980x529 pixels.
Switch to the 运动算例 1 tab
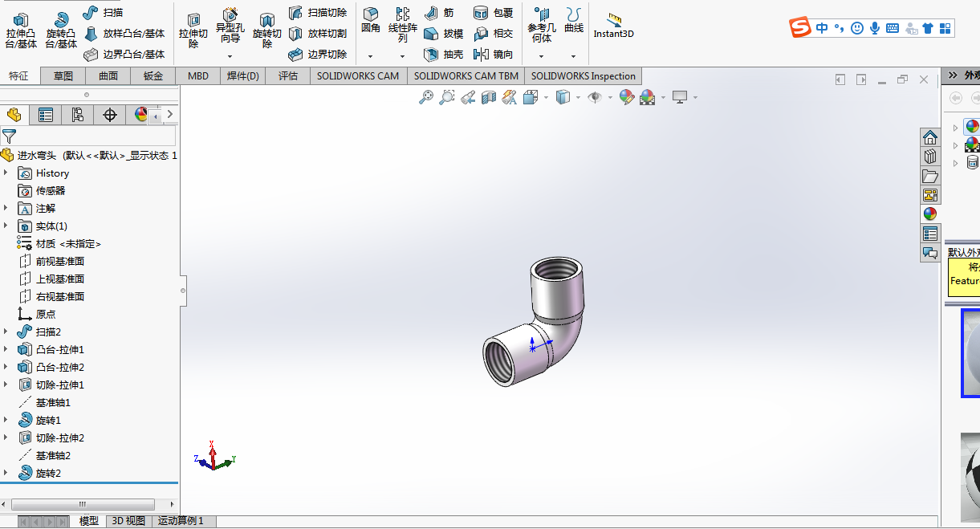(181, 521)
